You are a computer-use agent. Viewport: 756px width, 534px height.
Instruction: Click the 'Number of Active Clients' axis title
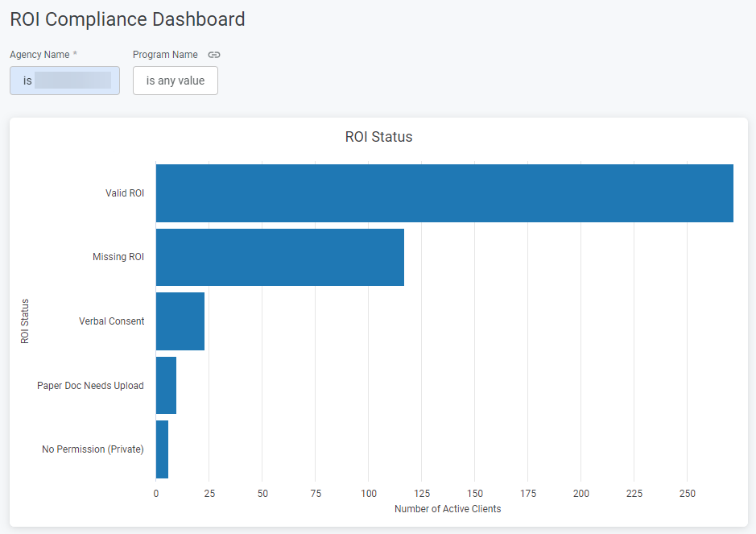pos(448,509)
